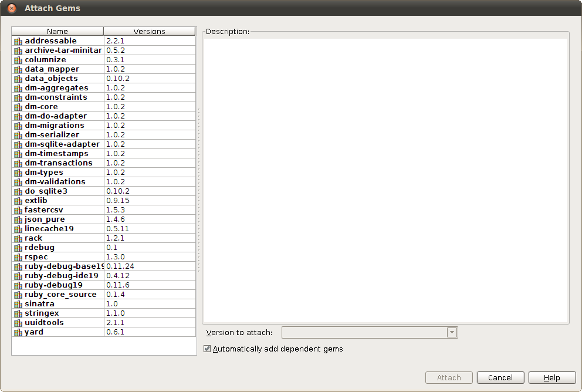Click version cell 1.3.0 of rspec
Image resolution: width=582 pixels, height=392 pixels.
(150, 257)
